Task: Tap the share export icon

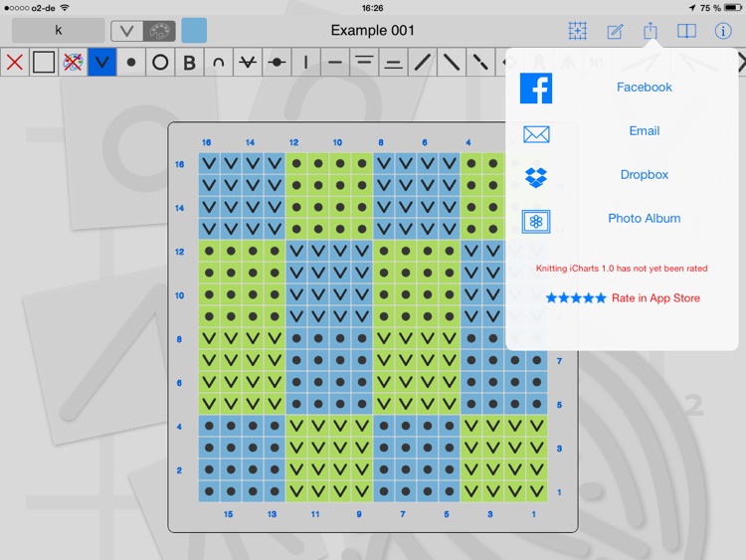Action: pyautogui.click(x=651, y=31)
